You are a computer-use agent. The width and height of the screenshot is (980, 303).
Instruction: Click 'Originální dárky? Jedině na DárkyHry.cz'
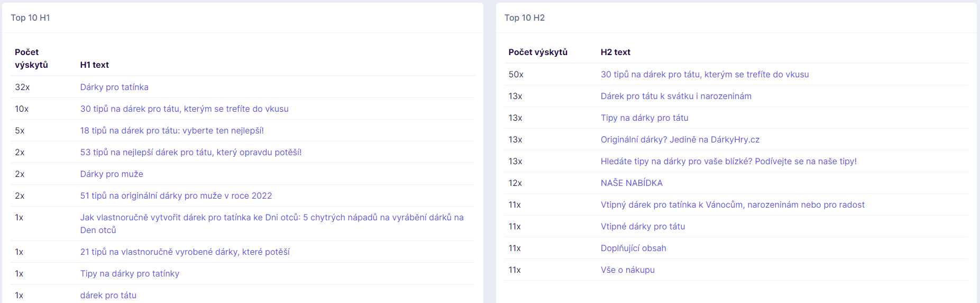680,139
